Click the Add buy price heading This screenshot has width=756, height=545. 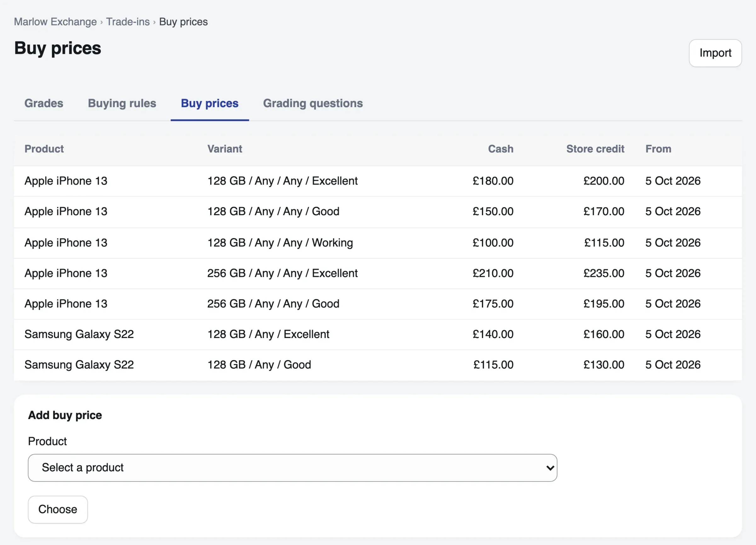click(65, 415)
